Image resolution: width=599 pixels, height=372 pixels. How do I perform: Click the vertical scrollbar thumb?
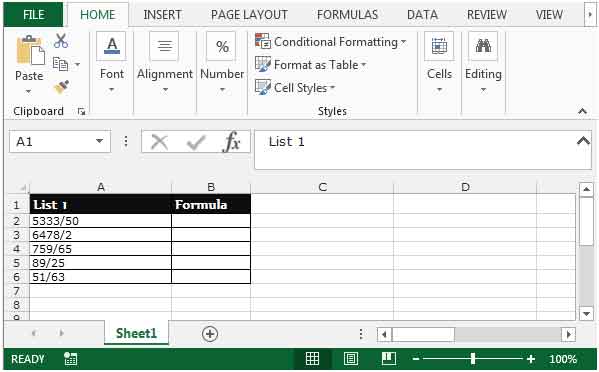[586, 222]
